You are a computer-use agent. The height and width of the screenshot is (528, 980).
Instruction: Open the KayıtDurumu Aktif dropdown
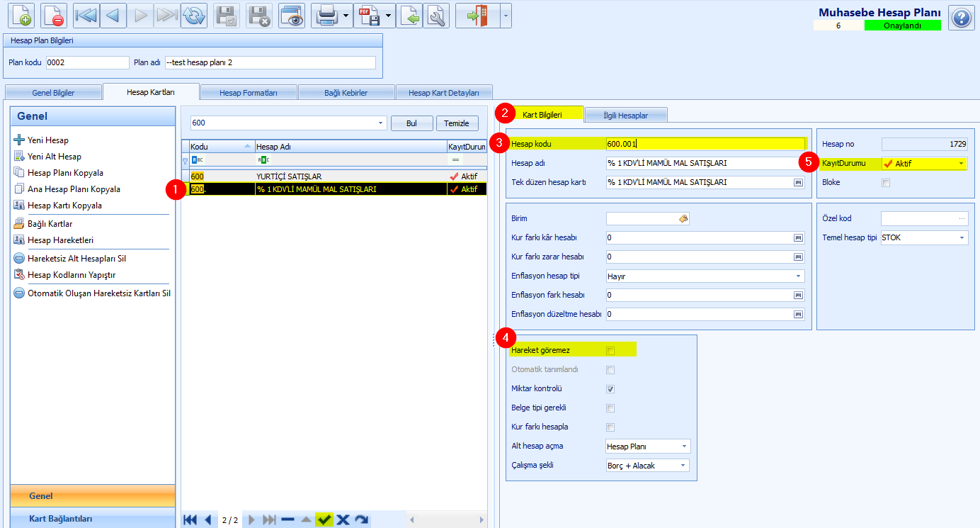(962, 164)
